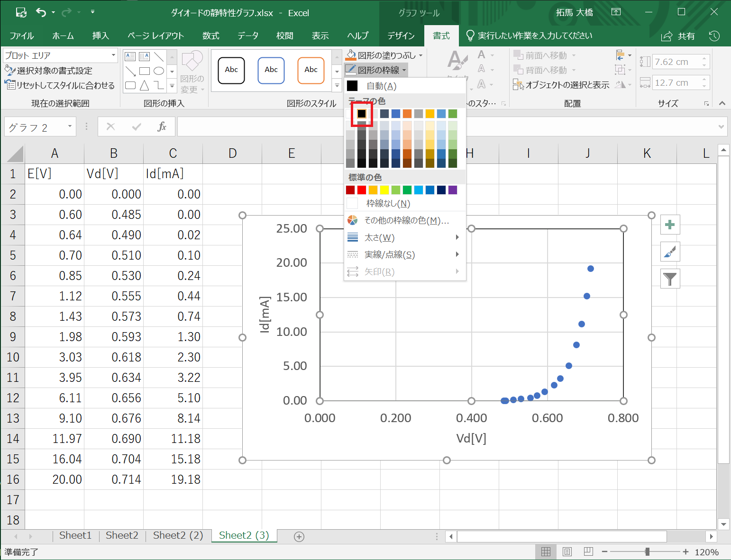Pick the orange theme color swatch

tap(407, 114)
